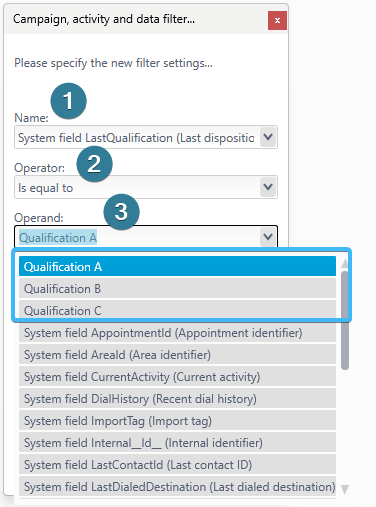This screenshot has height=507, width=376.
Task: Click the dropdown list scrollbar thumb
Action: click(x=345, y=320)
